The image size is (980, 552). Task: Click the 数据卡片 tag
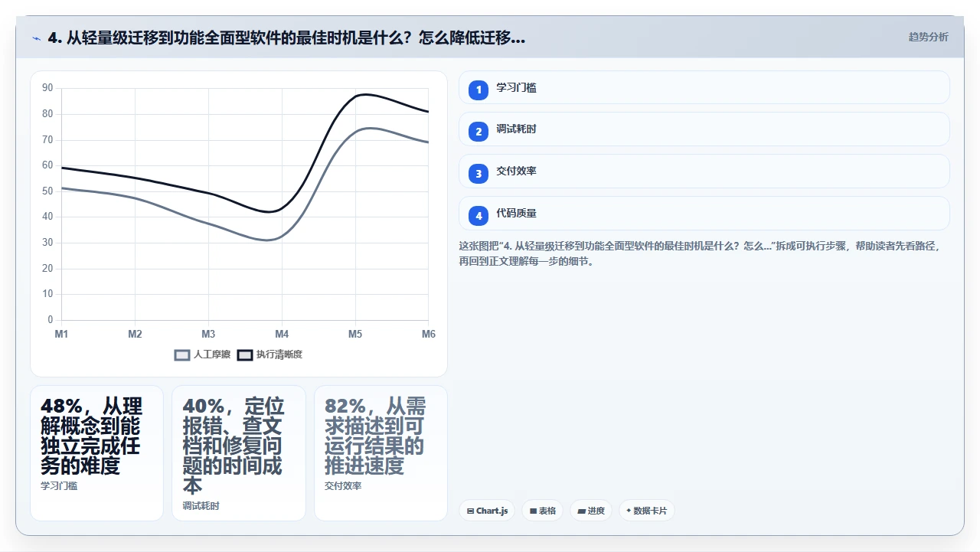coord(647,511)
